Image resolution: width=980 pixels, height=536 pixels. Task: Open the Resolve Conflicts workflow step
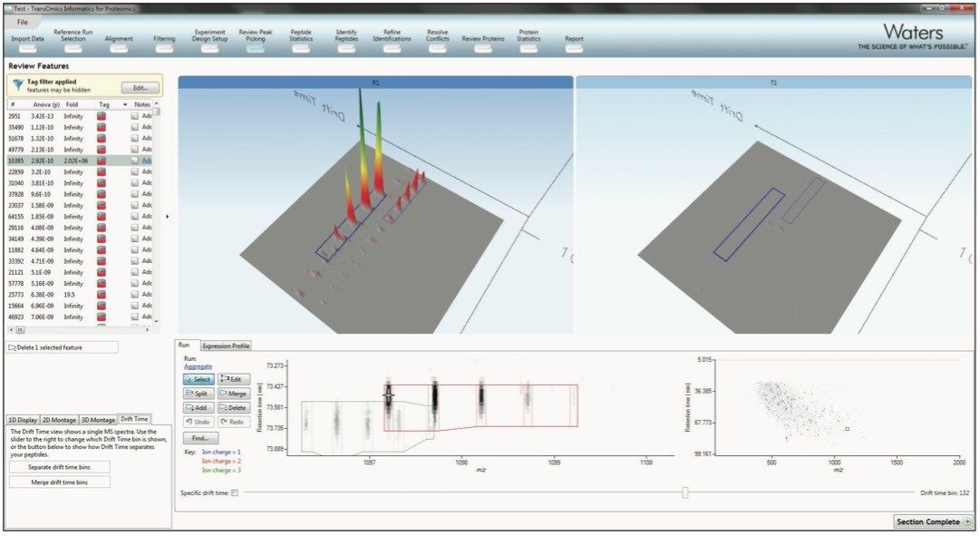click(438, 39)
